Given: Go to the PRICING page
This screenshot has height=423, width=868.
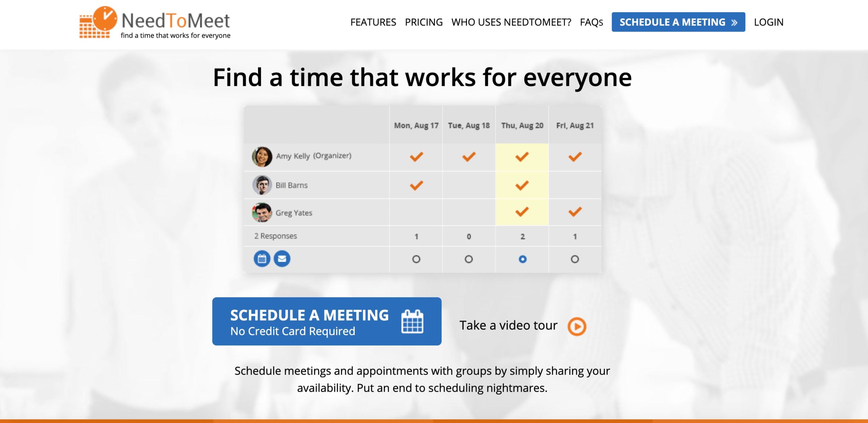Looking at the screenshot, I should point(424,22).
